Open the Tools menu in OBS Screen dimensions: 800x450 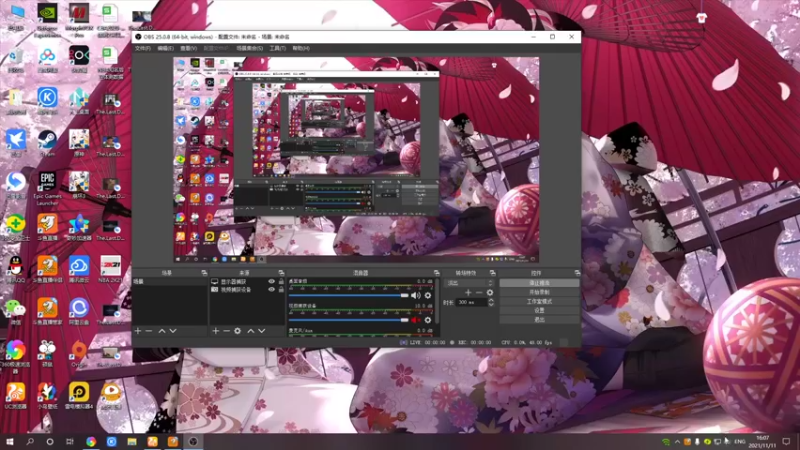[278, 48]
